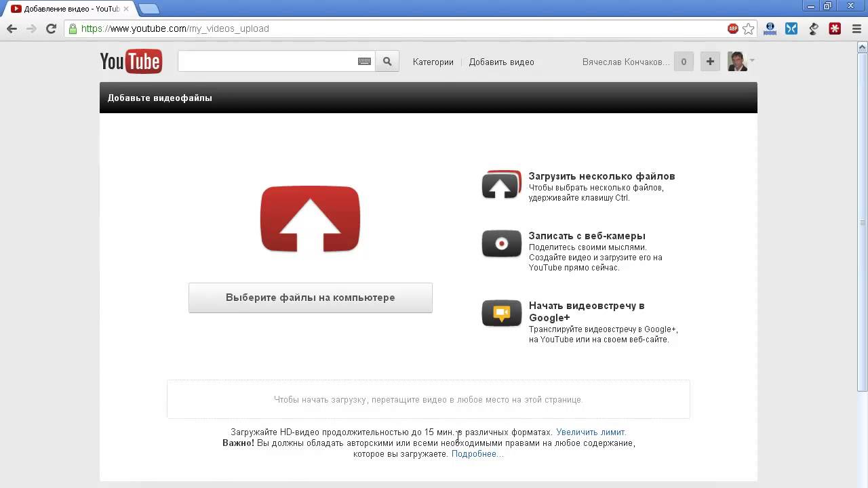Viewport: 868px width, 488px height.
Task: Open the Chrome hamburger menu
Action: 856,28
